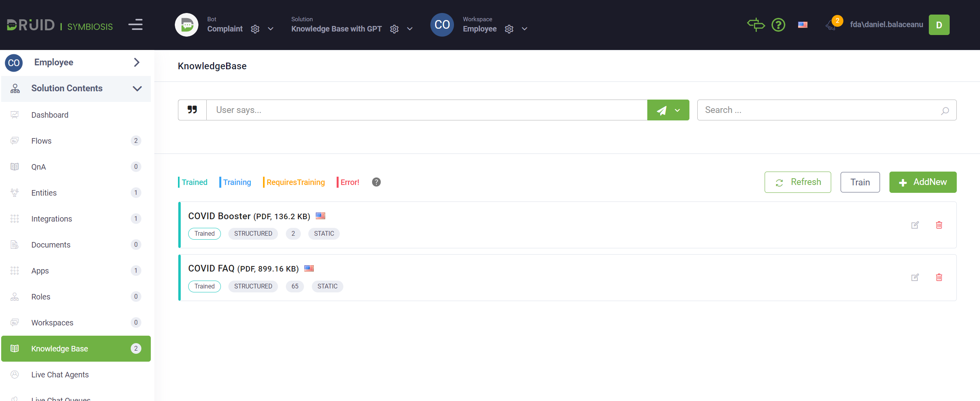The width and height of the screenshot is (980, 401).
Task: Change language via the US flag icon
Action: pyautogui.click(x=803, y=25)
